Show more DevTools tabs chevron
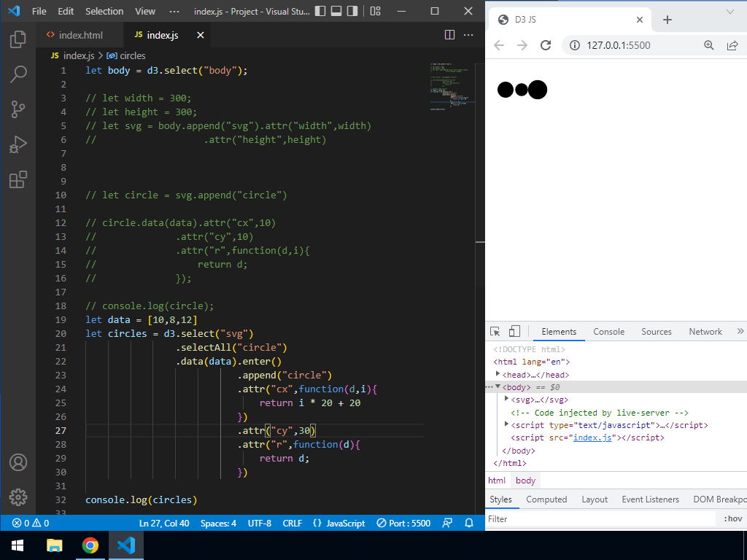 point(740,332)
